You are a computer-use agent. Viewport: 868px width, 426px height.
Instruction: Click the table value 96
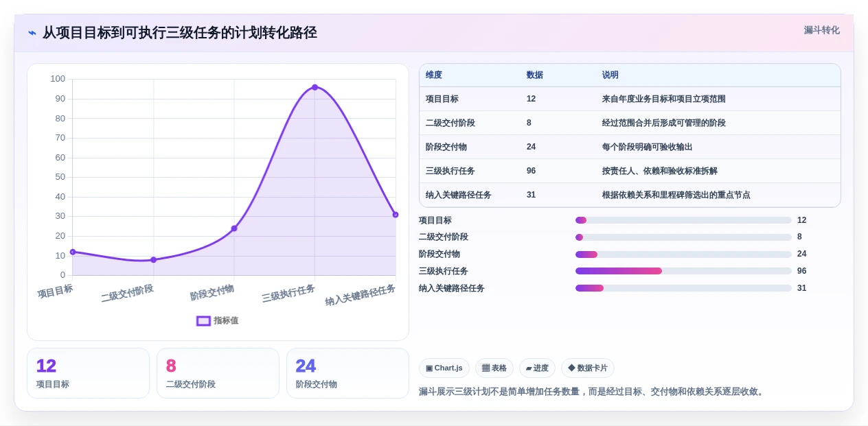click(532, 171)
